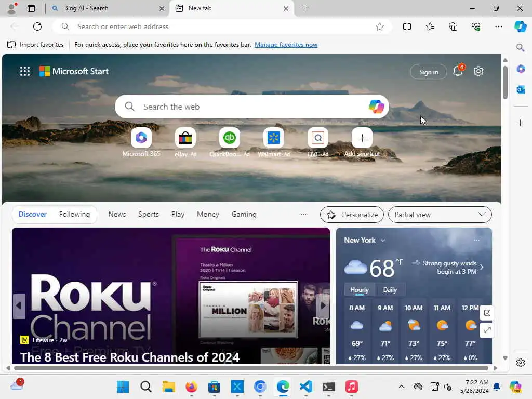Open the sidebar search icon

520,47
